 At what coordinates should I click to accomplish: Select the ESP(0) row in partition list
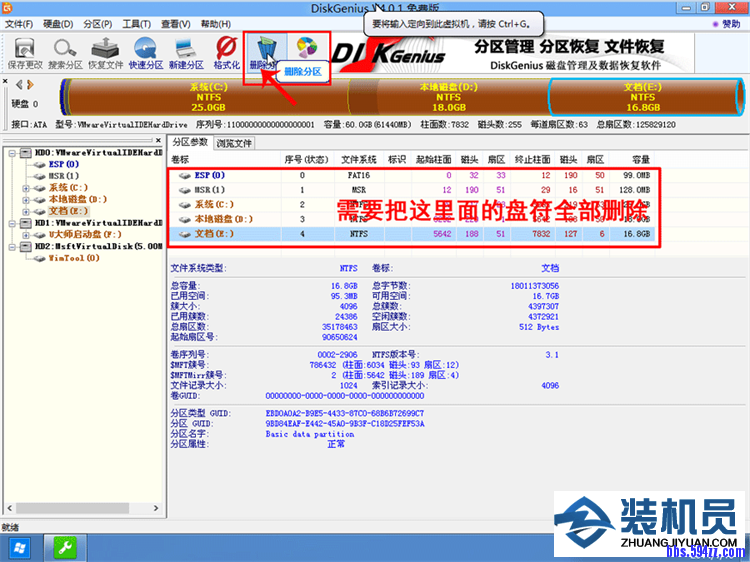point(208,175)
